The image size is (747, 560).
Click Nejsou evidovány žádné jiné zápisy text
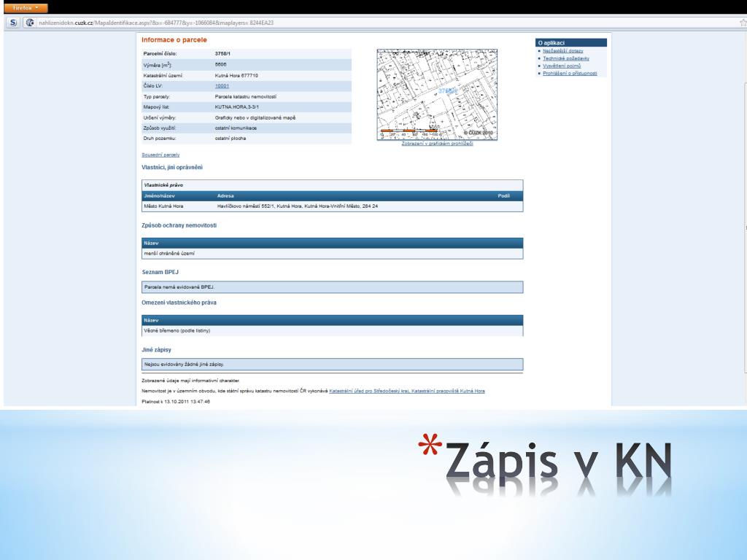click(184, 365)
